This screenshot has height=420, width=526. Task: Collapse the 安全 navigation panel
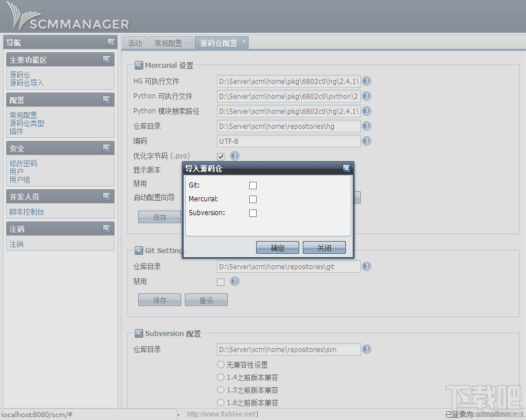[x=106, y=148]
